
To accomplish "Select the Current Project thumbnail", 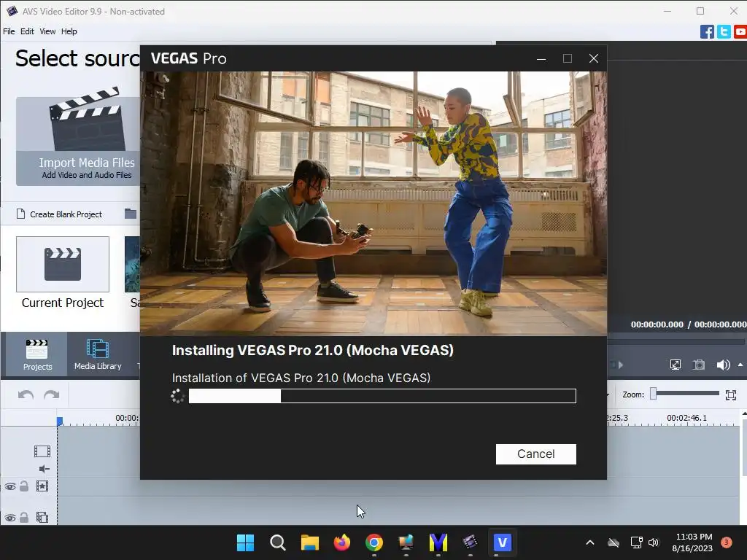I will coord(63,264).
